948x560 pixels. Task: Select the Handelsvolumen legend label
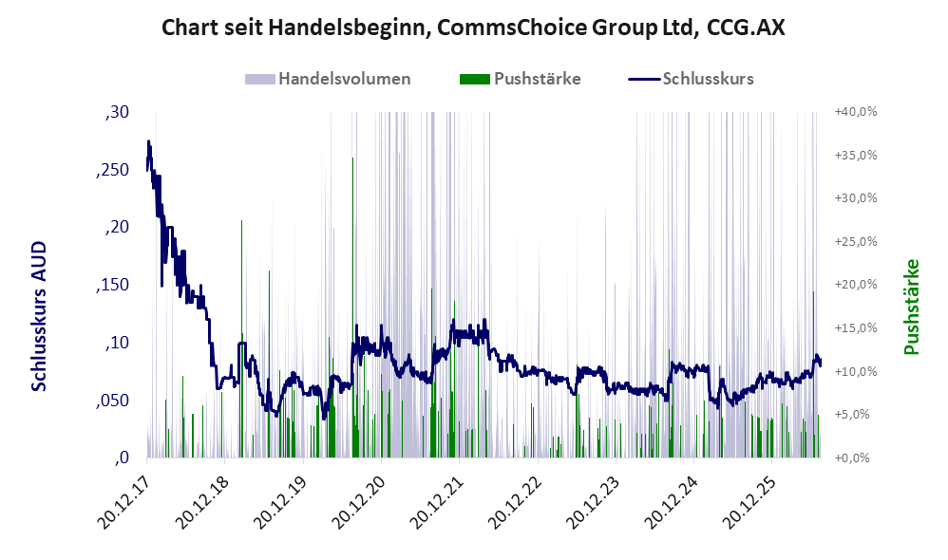point(345,79)
